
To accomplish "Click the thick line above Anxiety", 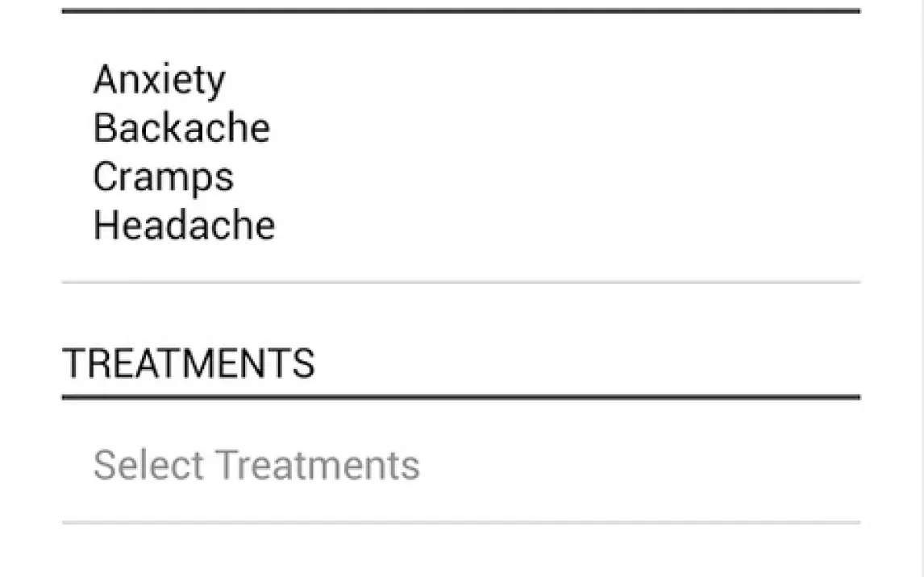I will click(461, 10).
